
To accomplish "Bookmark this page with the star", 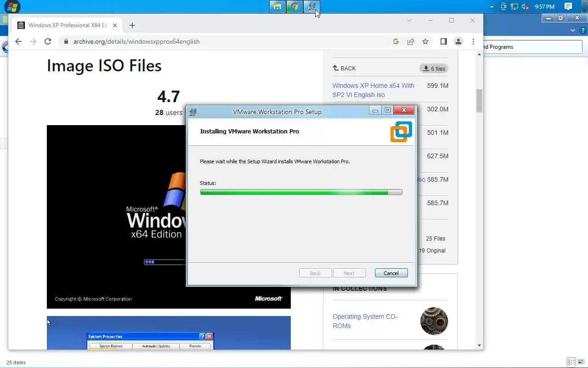I will coord(425,41).
